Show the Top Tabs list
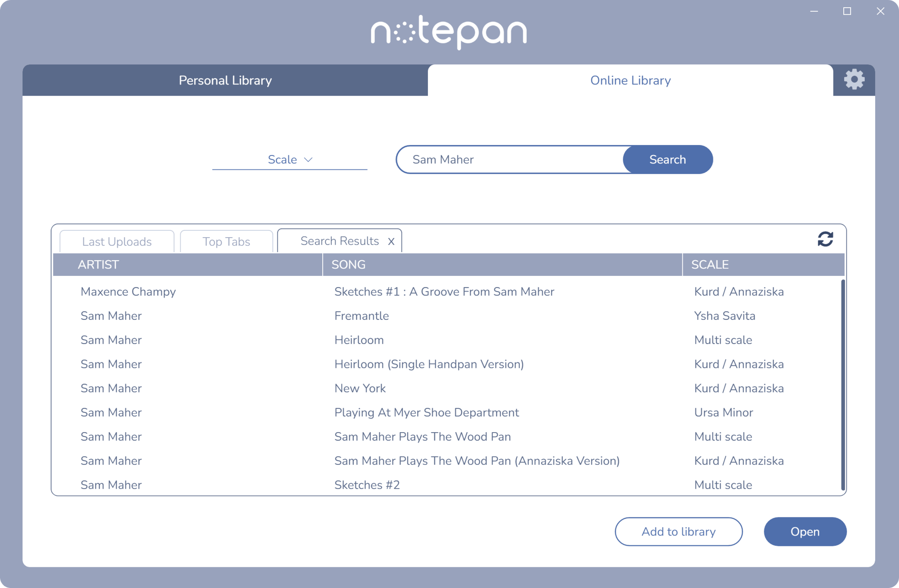Image resolution: width=899 pixels, height=588 pixels. coord(226,242)
